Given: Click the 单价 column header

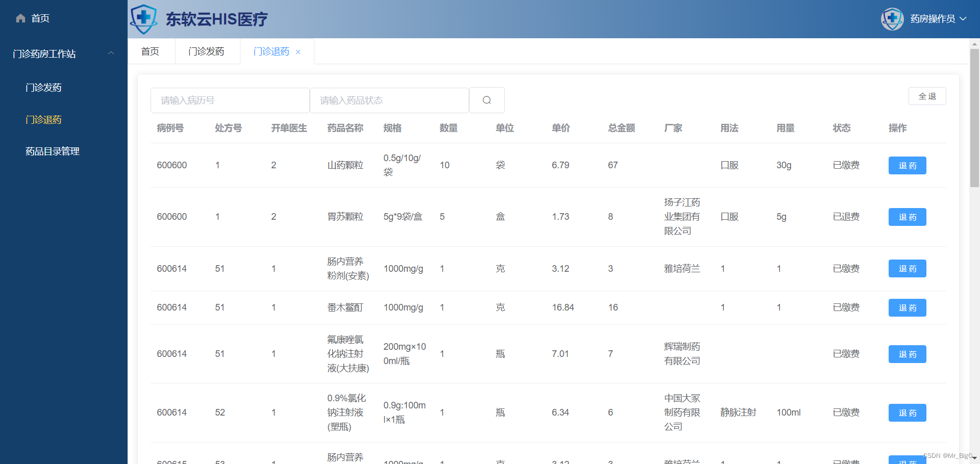Looking at the screenshot, I should 561,128.
